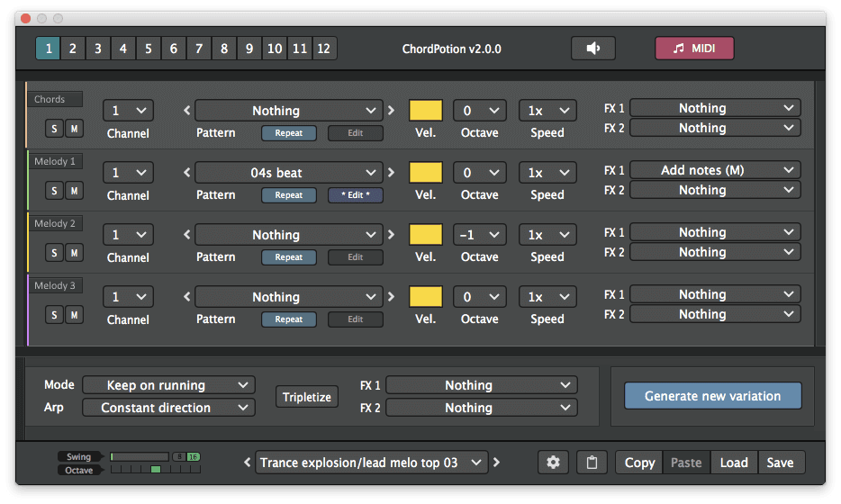Open Trance explosion preset dropdown
The width and height of the screenshot is (841, 504).
tap(371, 463)
